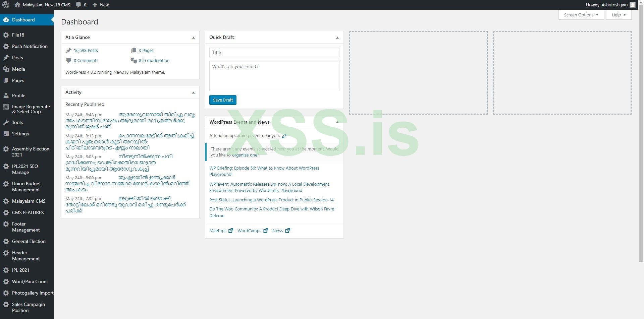The image size is (644, 319).
Task: Open the home icon for Malayalam News18 CMS
Action: tap(17, 5)
